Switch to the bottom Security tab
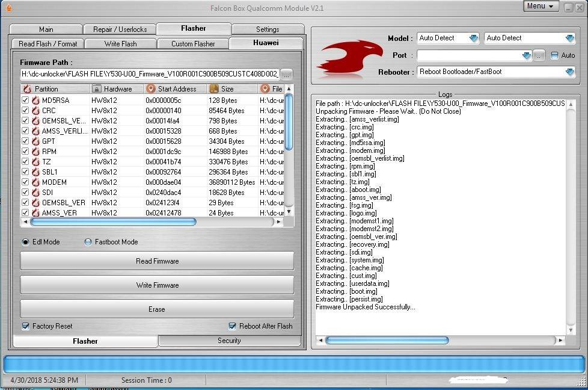Image resolution: width=588 pixels, height=390 pixels. [x=229, y=341]
